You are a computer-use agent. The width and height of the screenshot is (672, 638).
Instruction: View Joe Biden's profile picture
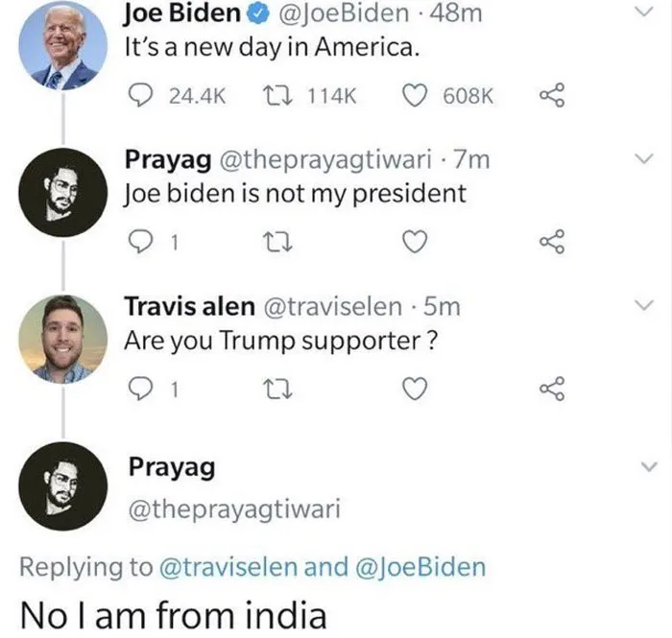63,45
